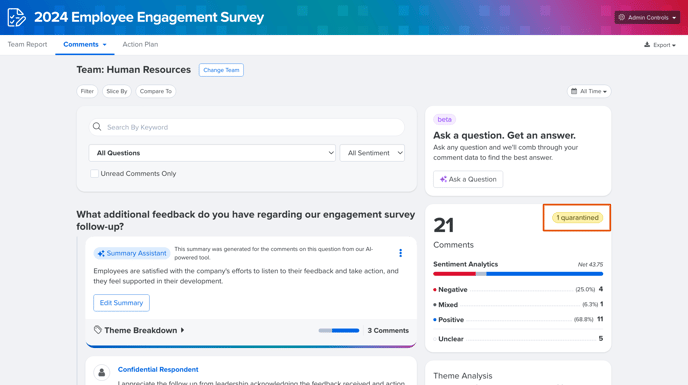688x385 pixels.
Task: Click the Edit Summary button
Action: [x=121, y=302]
